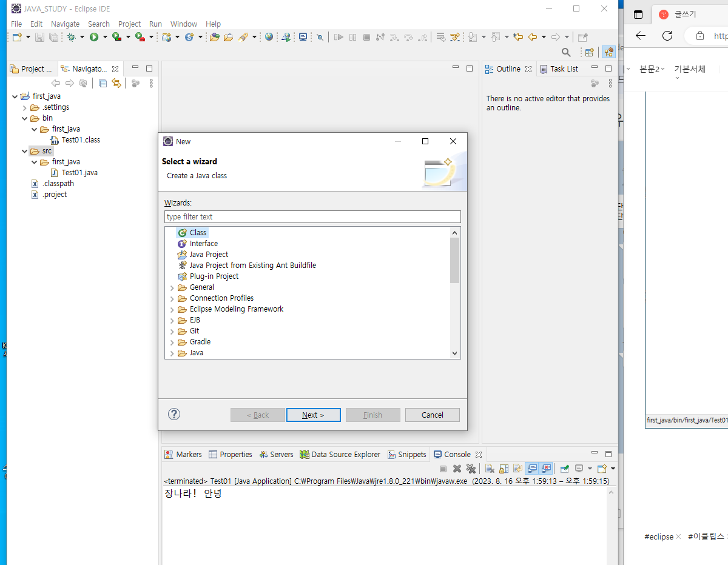Switch to the Markers tab
The width and height of the screenshot is (728, 565).
click(183, 454)
